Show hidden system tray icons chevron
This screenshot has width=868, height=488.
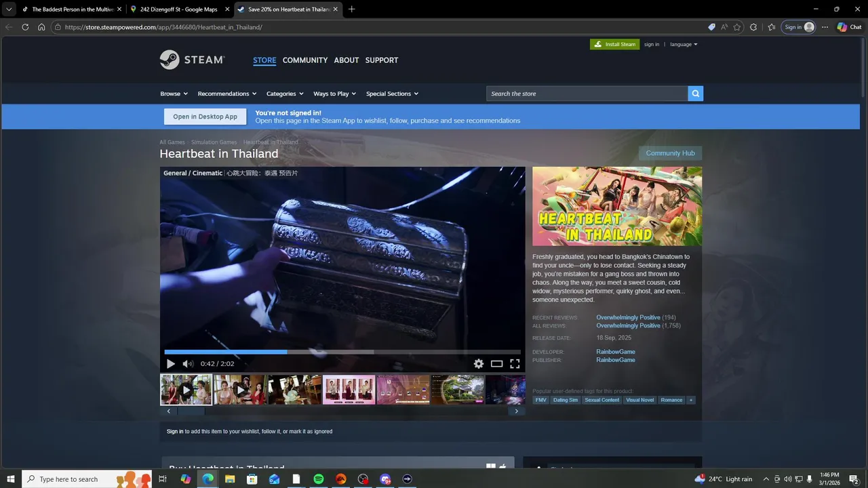pyautogui.click(x=766, y=479)
